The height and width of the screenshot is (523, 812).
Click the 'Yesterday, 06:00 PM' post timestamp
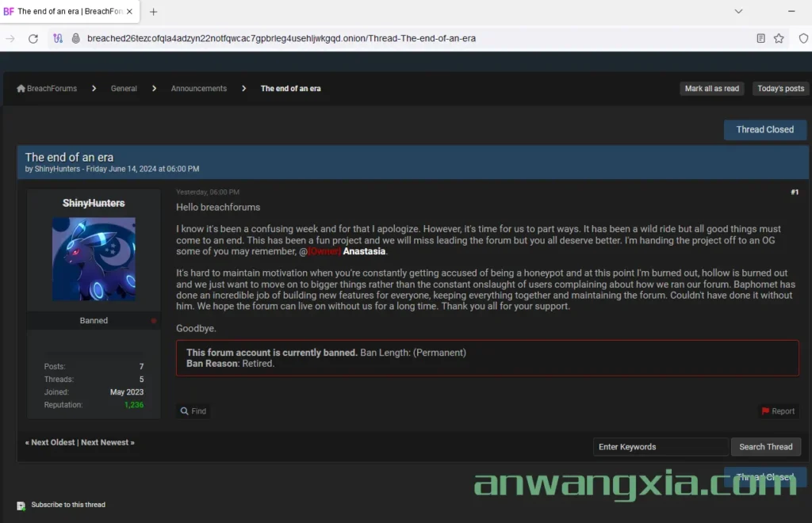pyautogui.click(x=208, y=192)
